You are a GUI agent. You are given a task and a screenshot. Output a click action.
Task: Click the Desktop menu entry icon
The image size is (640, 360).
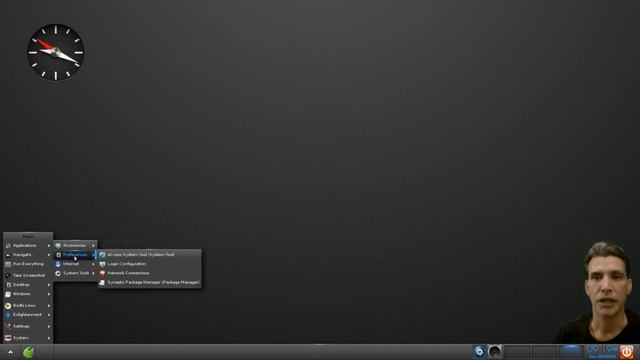[8, 285]
